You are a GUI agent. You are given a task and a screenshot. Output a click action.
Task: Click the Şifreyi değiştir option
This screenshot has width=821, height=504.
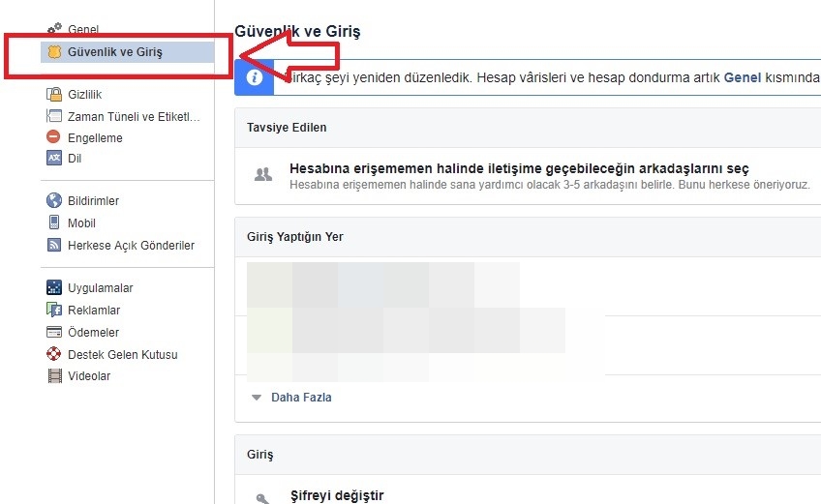[337, 495]
